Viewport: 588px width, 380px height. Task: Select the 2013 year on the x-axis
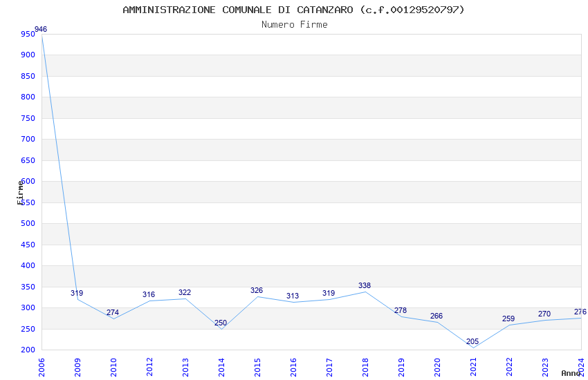tap(185, 368)
